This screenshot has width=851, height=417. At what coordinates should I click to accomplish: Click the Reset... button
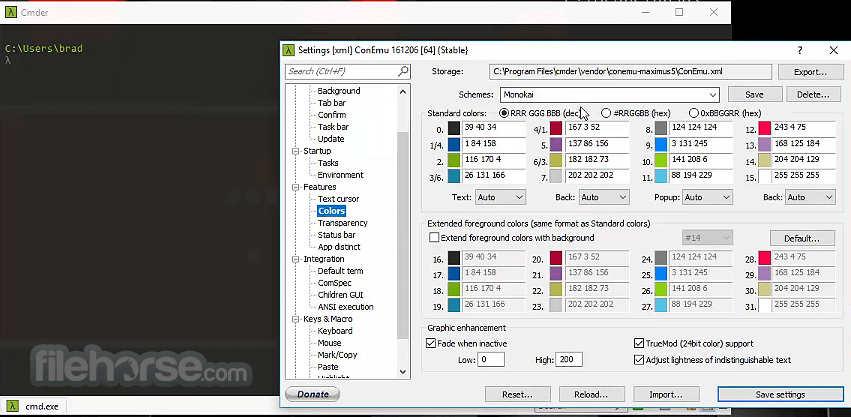[518, 395]
